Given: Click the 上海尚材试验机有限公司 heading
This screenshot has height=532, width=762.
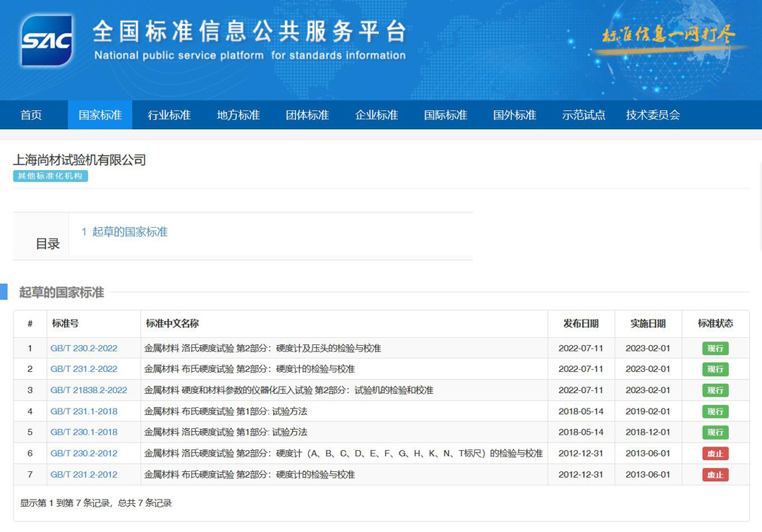Looking at the screenshot, I should pos(80,160).
